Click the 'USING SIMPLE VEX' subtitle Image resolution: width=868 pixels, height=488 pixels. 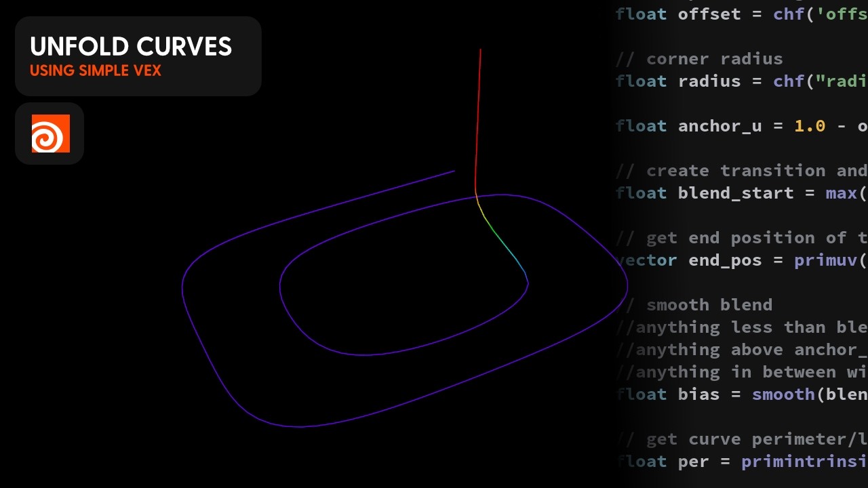(x=96, y=70)
